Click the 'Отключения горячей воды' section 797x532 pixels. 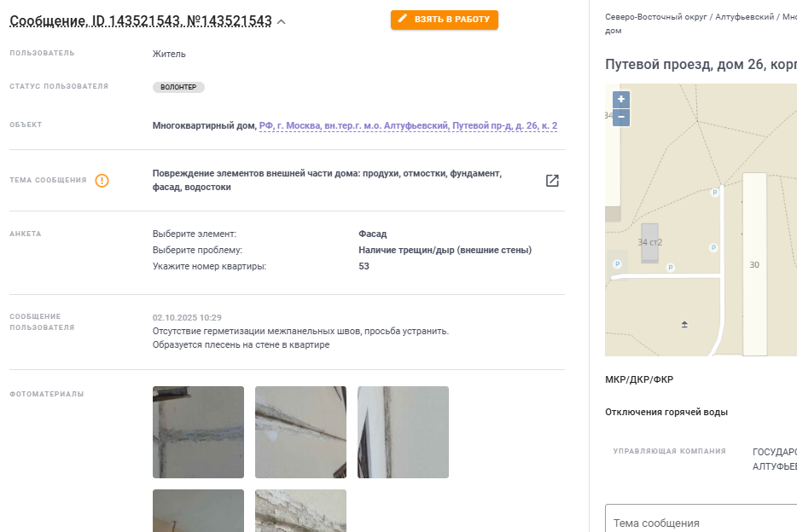pos(666,412)
